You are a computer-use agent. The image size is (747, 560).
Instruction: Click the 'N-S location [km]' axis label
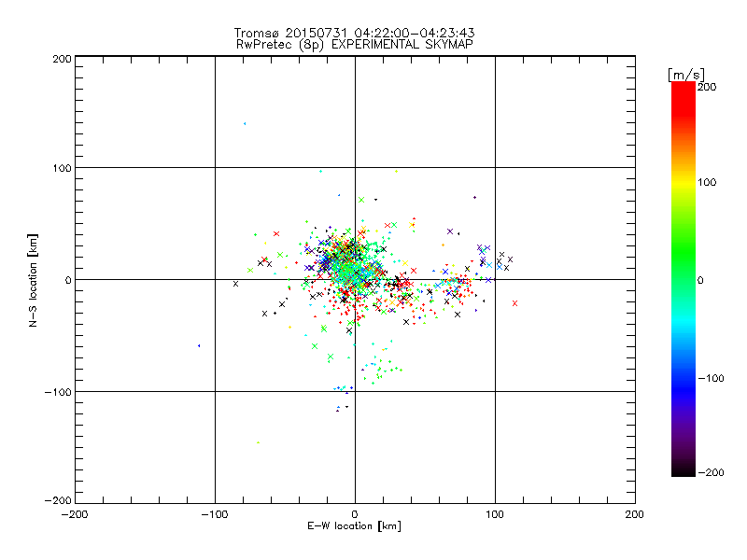(33, 281)
